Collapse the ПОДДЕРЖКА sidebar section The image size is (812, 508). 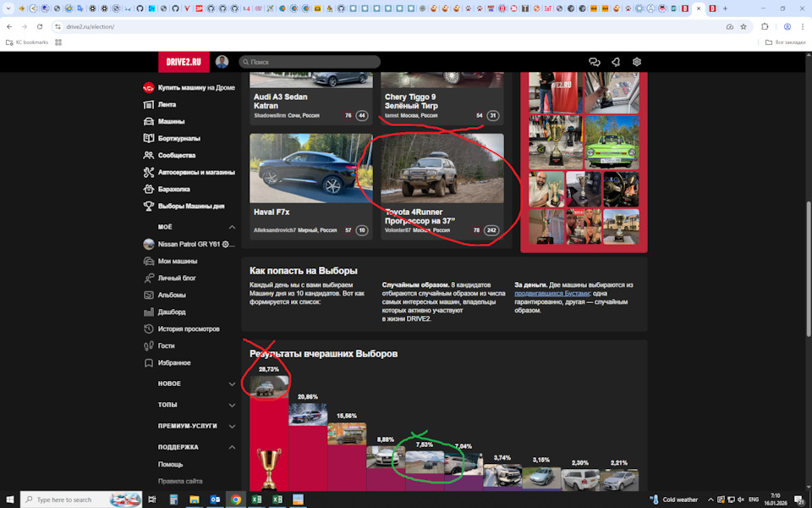pos(232,447)
